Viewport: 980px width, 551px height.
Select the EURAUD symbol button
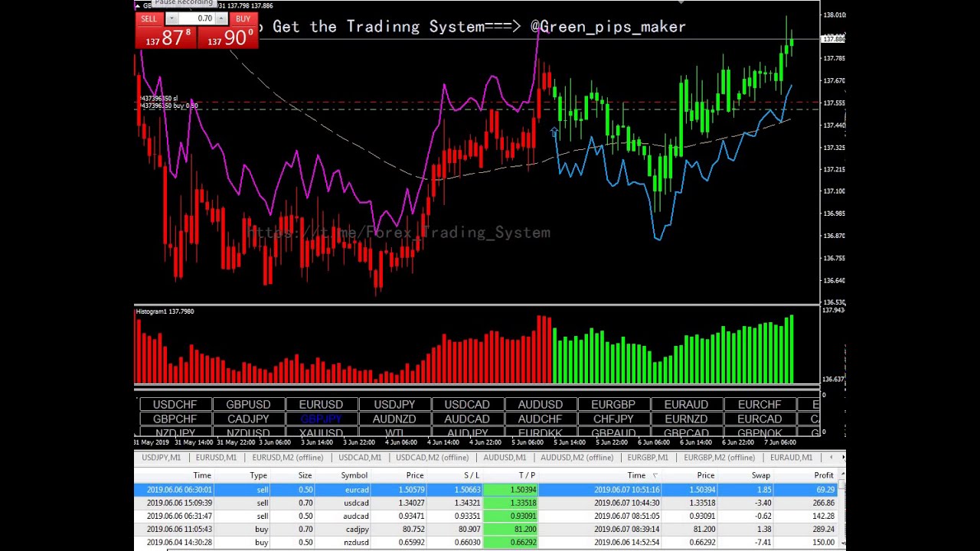tap(687, 404)
